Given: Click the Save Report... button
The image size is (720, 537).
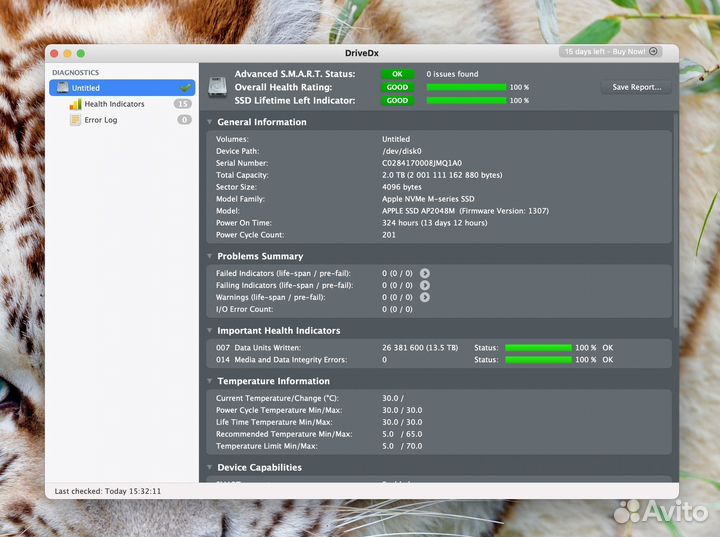Looking at the screenshot, I should tap(636, 87).
